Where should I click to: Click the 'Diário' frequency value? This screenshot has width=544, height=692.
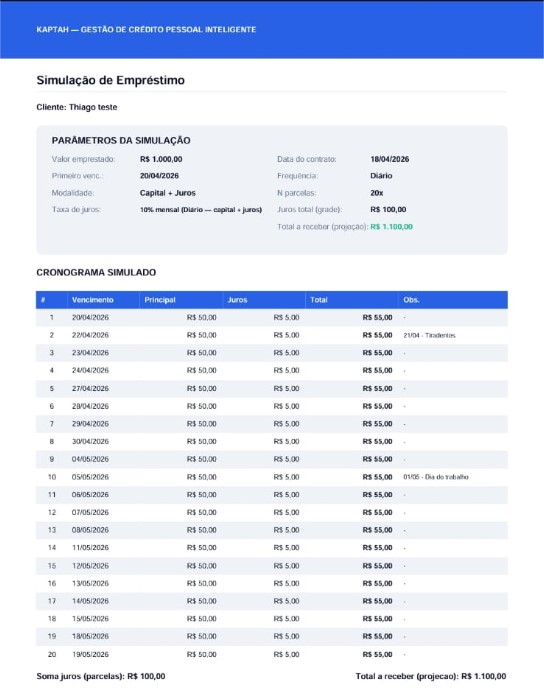click(x=381, y=176)
